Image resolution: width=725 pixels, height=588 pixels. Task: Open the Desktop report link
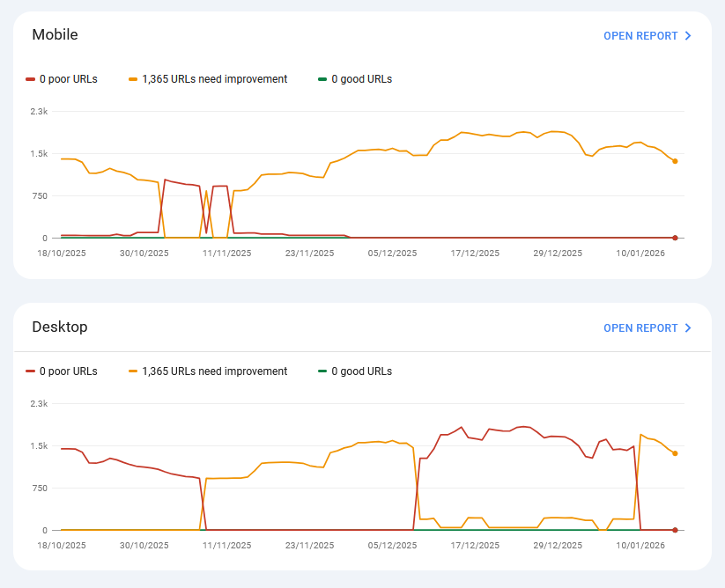point(647,328)
